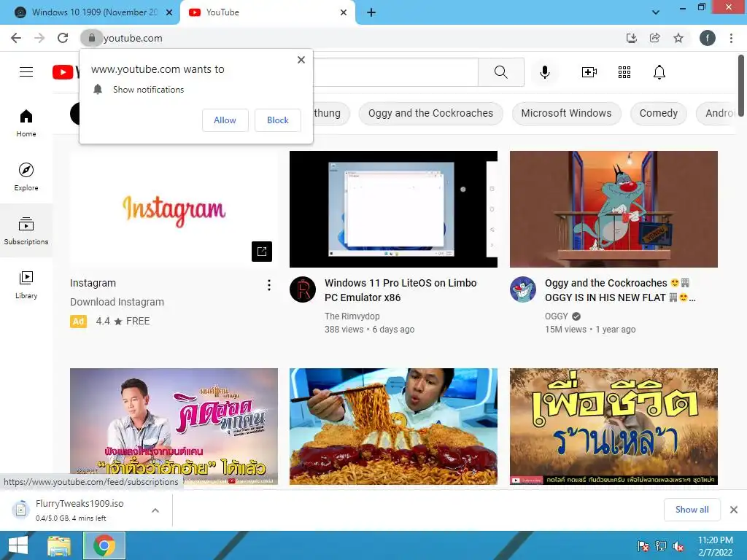Open the OGGY channel name link
This screenshot has height=560, width=747.
(x=556, y=316)
